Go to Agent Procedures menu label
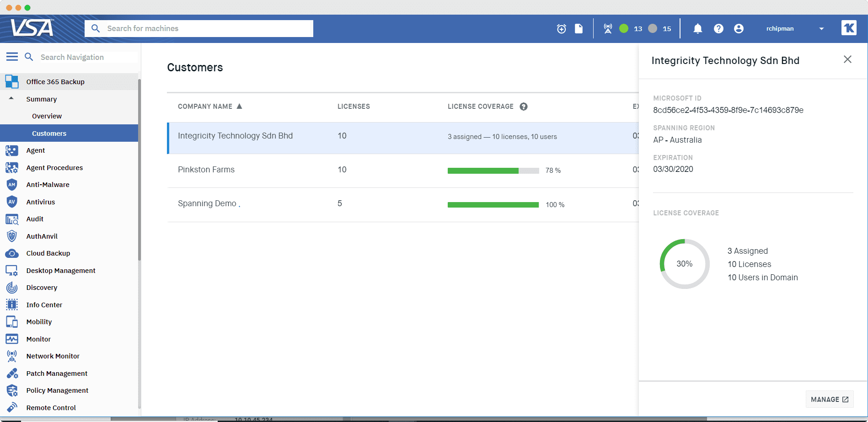This screenshot has height=422, width=868. pyautogui.click(x=54, y=168)
